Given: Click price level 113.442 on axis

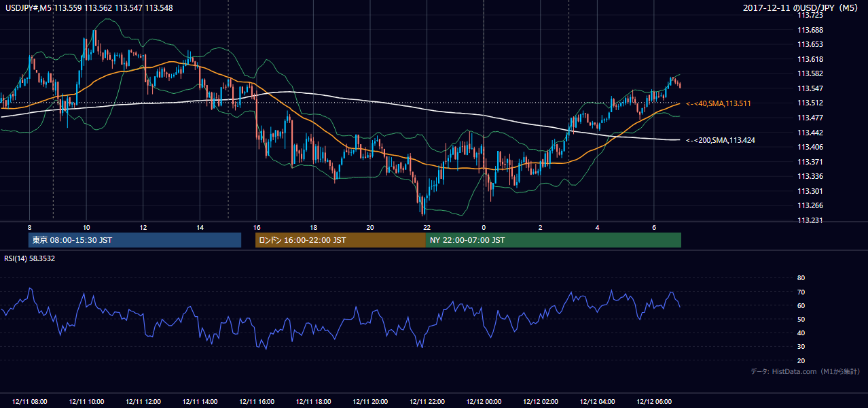Looking at the screenshot, I should (x=810, y=133).
